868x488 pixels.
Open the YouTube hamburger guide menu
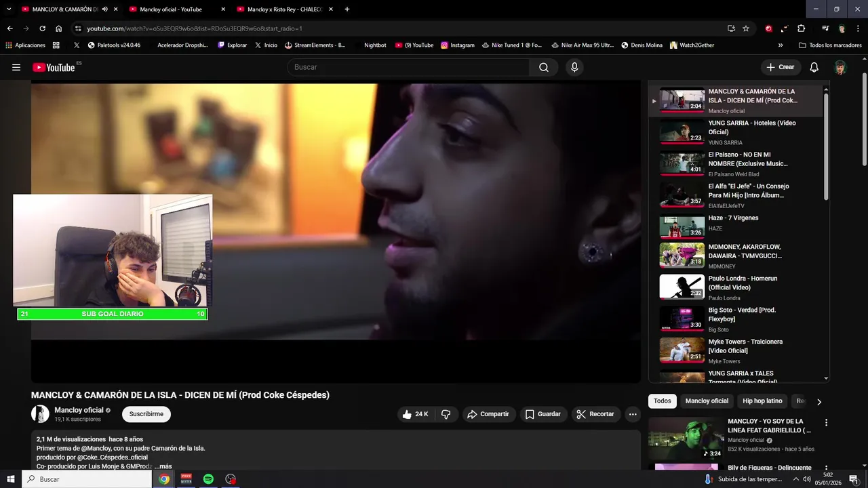pos(16,67)
